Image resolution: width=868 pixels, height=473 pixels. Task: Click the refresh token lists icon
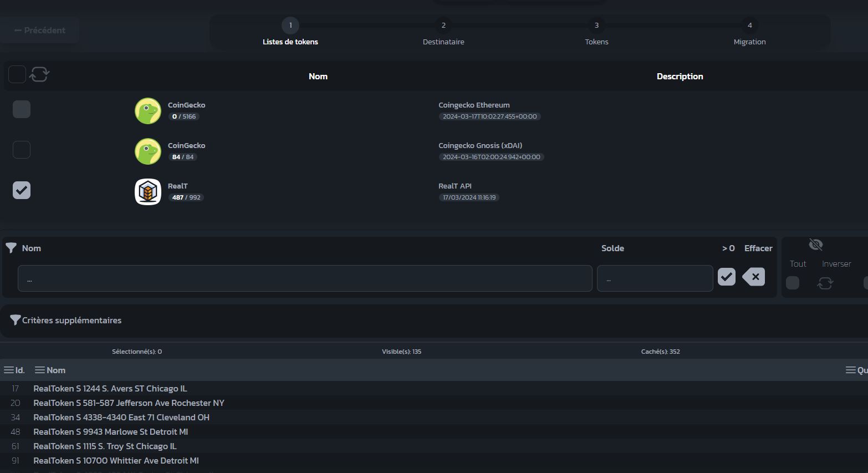39,74
